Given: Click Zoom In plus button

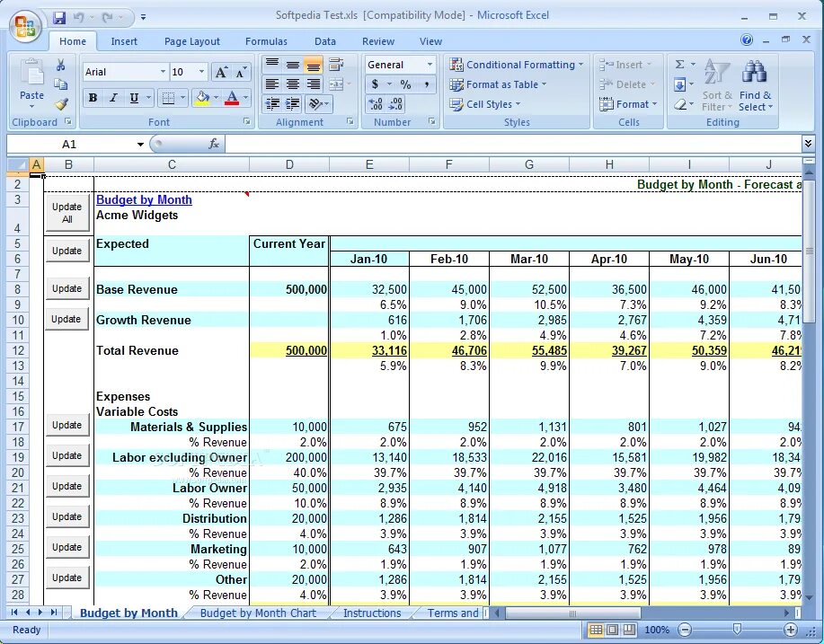Looking at the screenshot, I should pos(791,630).
